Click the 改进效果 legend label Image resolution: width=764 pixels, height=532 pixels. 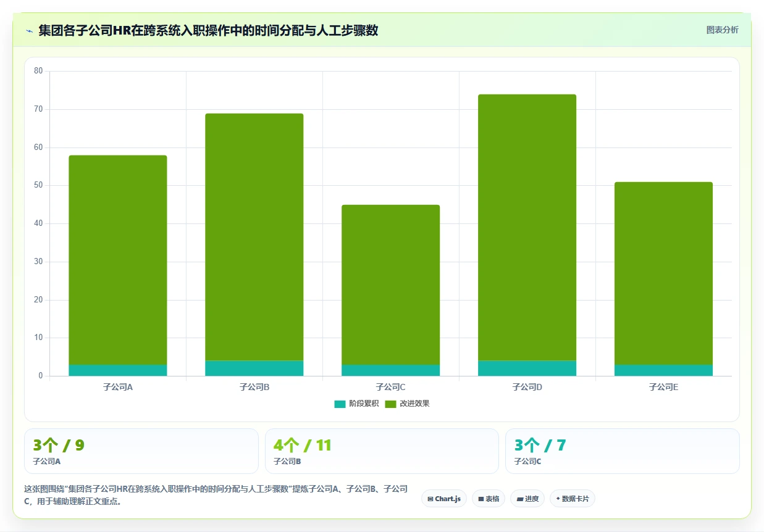pyautogui.click(x=414, y=404)
